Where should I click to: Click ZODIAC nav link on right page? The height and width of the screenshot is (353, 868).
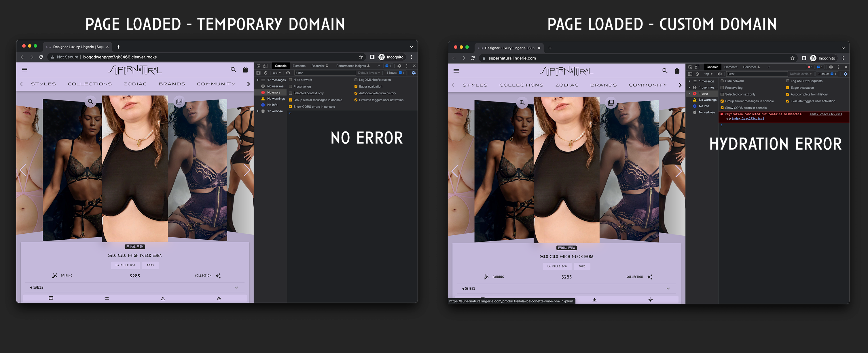pyautogui.click(x=567, y=85)
